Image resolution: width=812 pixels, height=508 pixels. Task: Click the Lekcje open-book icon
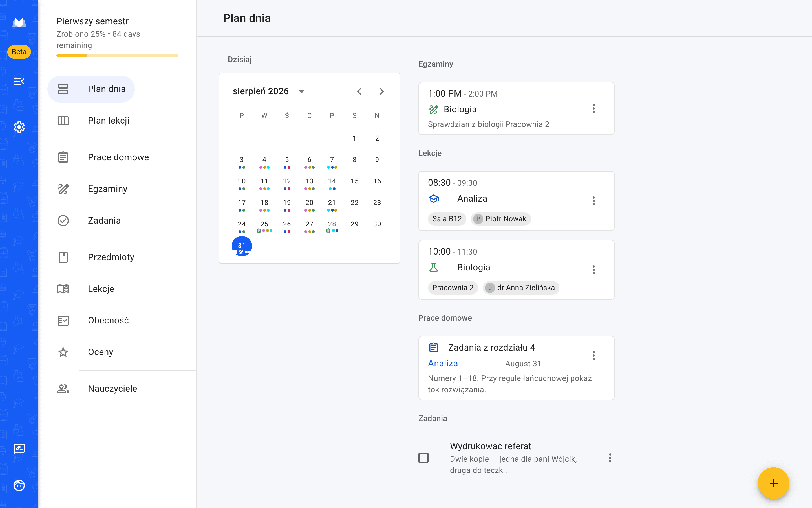(63, 289)
